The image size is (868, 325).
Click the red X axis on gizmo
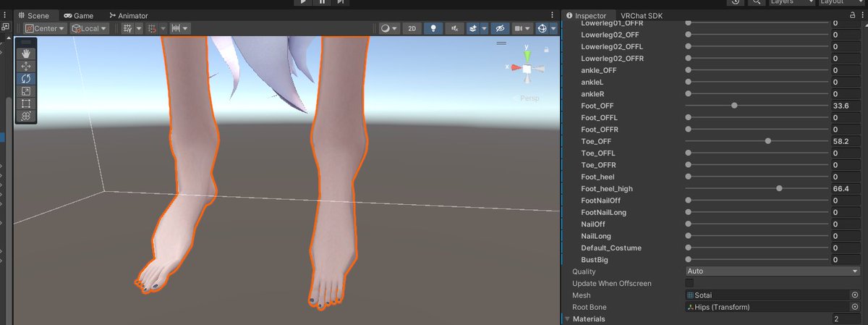coord(514,68)
